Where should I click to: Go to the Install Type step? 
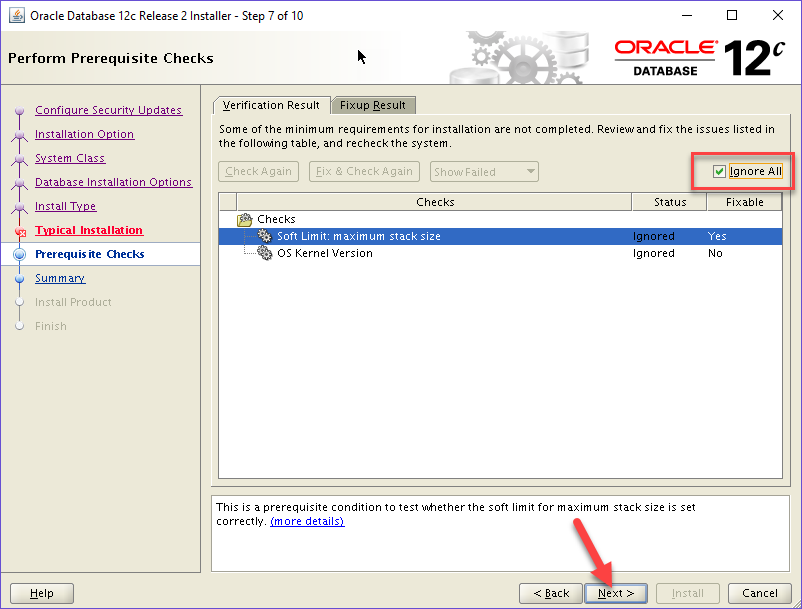tap(65, 206)
